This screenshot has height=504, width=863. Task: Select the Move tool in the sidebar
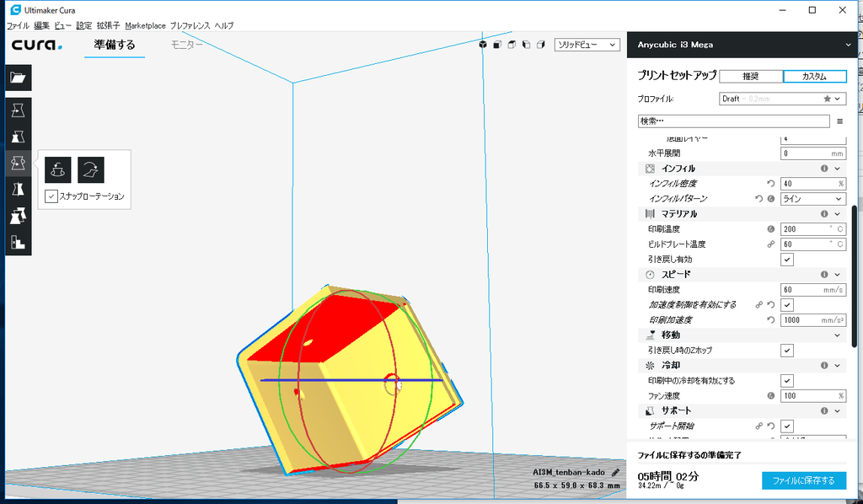pyautogui.click(x=19, y=110)
